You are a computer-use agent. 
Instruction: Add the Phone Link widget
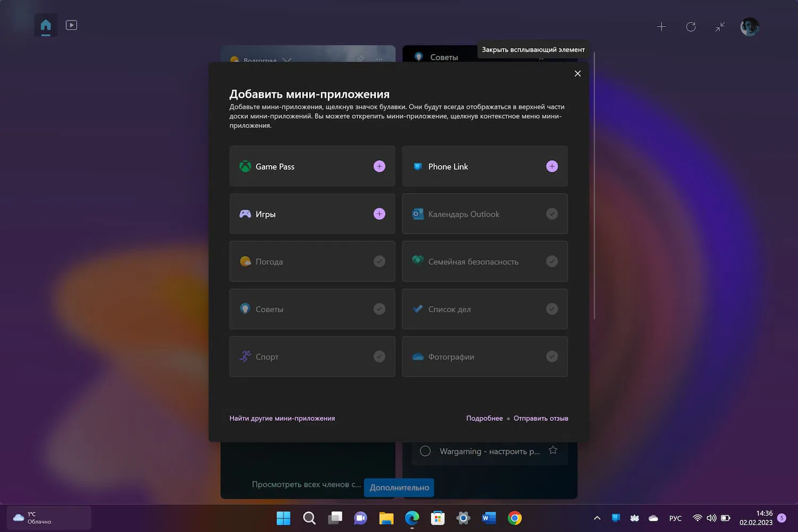(552, 167)
